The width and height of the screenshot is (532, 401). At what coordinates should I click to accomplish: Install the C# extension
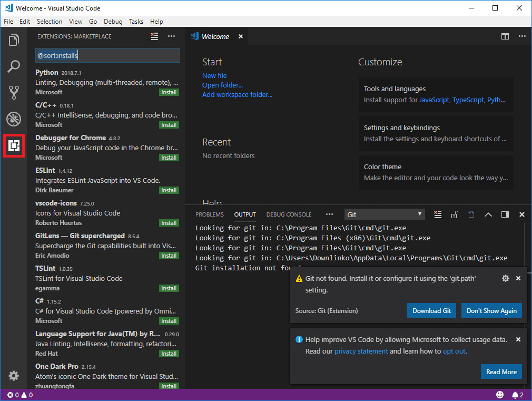169,321
